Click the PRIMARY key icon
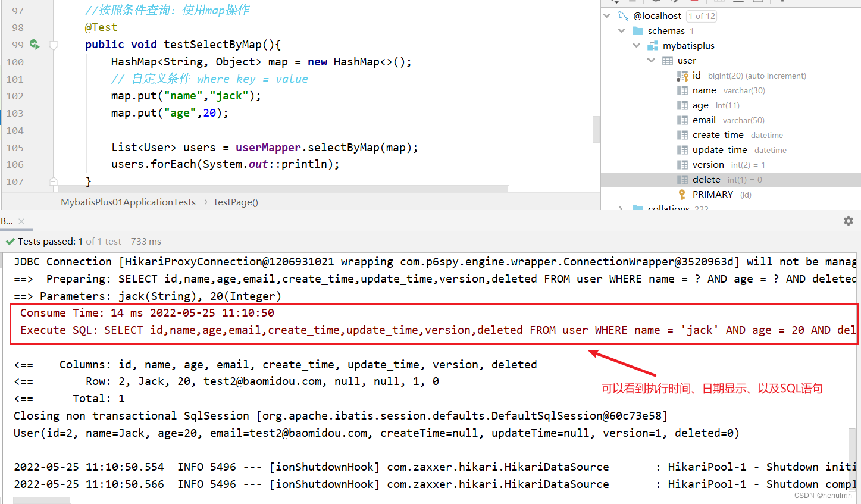This screenshot has width=861, height=504. 682,195
